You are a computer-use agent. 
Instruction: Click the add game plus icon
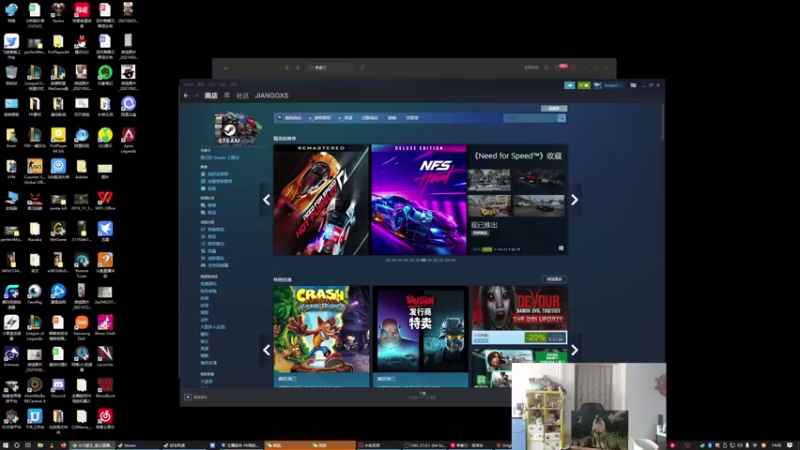[188, 397]
